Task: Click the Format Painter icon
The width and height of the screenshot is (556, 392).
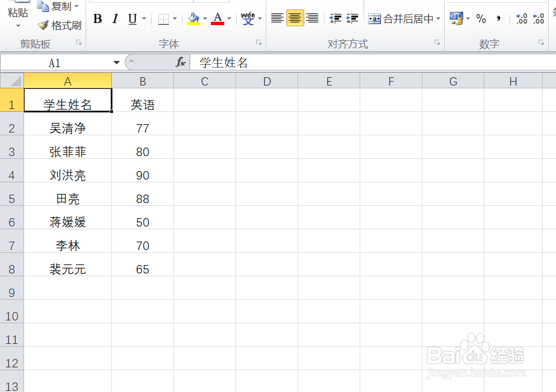Action: pyautogui.click(x=43, y=25)
